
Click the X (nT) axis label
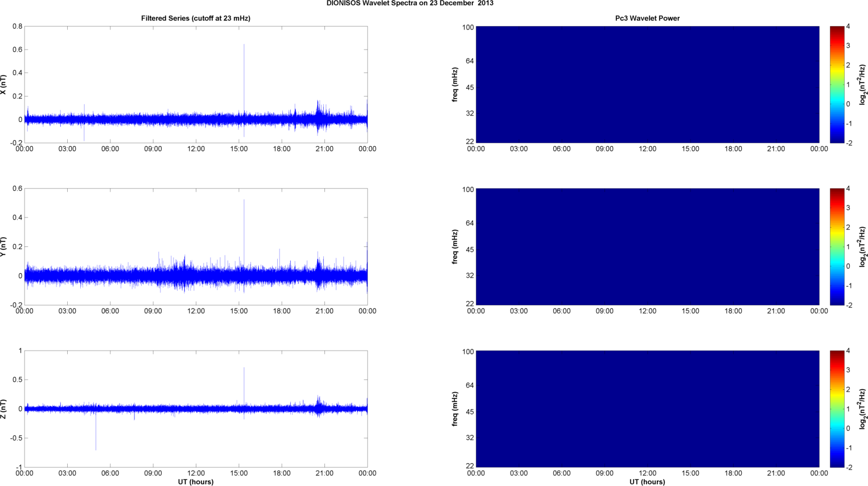(x=3, y=85)
